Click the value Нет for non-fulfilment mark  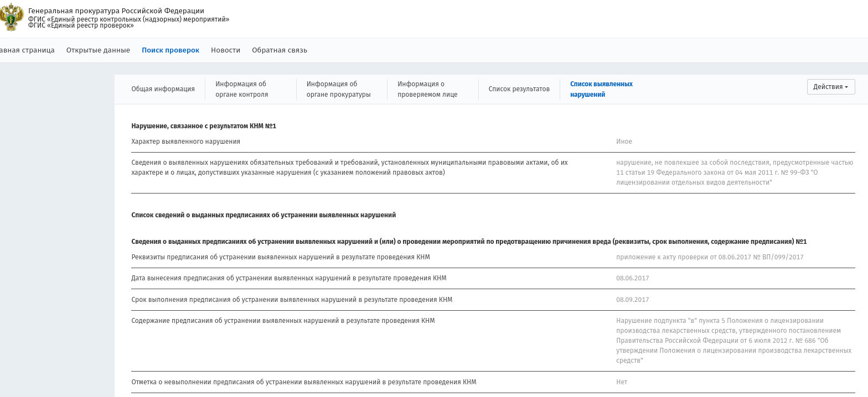tap(622, 382)
